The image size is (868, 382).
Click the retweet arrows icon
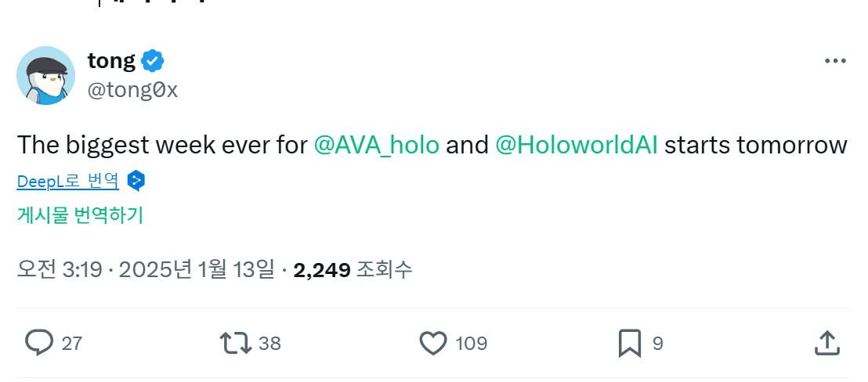(235, 343)
